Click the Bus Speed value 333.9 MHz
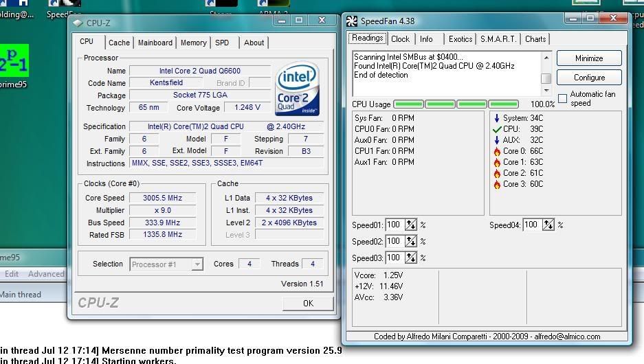This screenshot has width=644, height=364. tap(162, 223)
